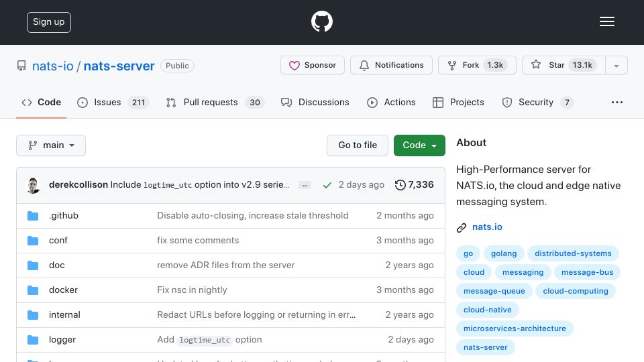Open the Actions tab
This screenshot has height=362, width=644.
tap(391, 102)
